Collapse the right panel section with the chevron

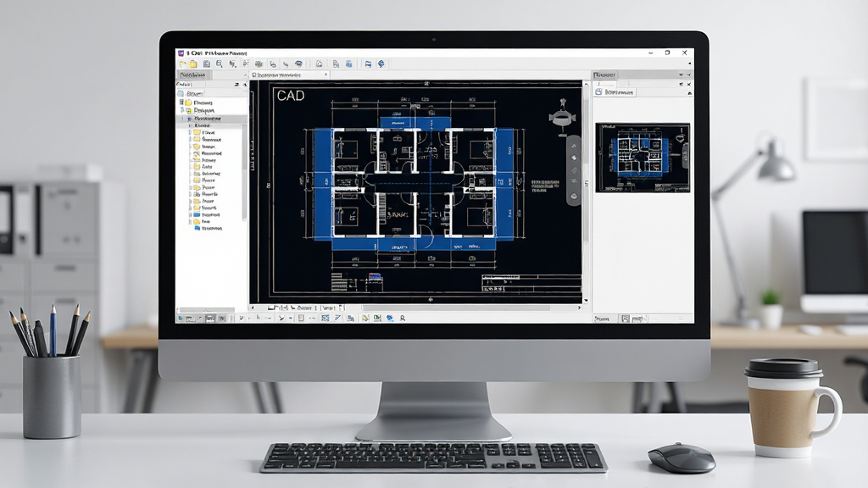[x=689, y=93]
